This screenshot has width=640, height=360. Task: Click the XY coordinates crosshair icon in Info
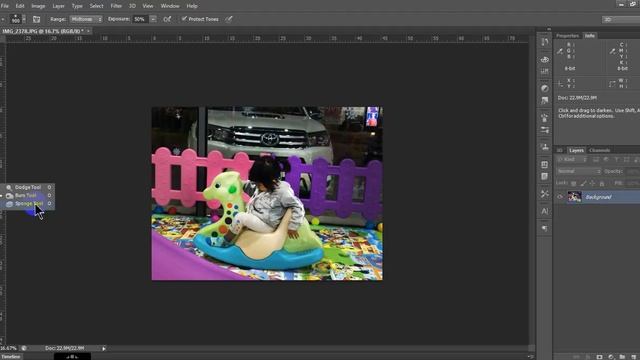560,84
